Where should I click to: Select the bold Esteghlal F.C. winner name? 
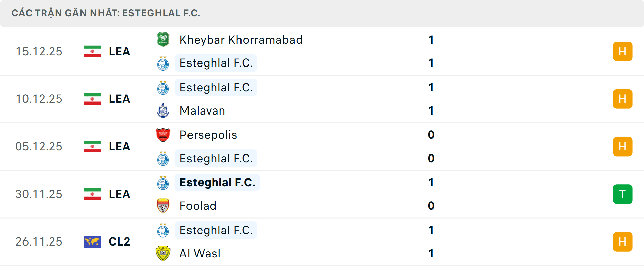217,182
